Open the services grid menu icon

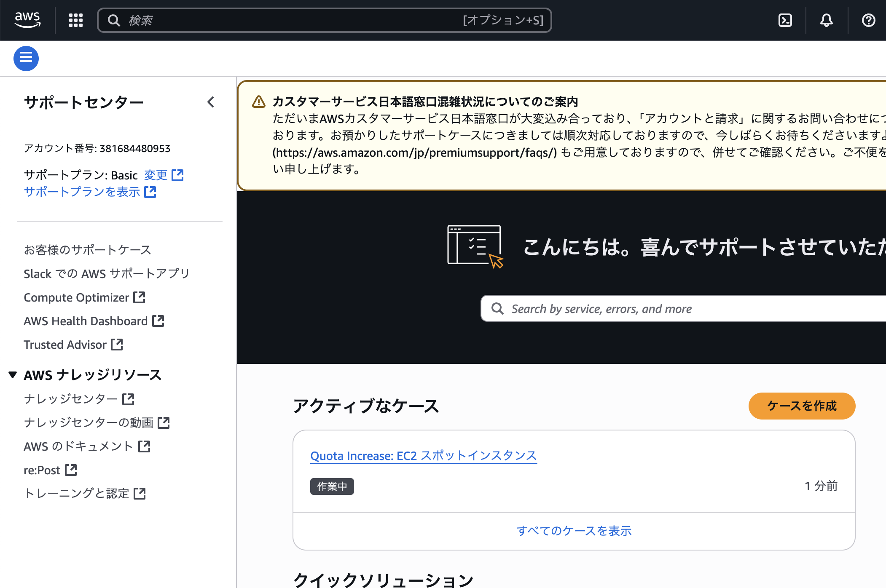point(76,20)
